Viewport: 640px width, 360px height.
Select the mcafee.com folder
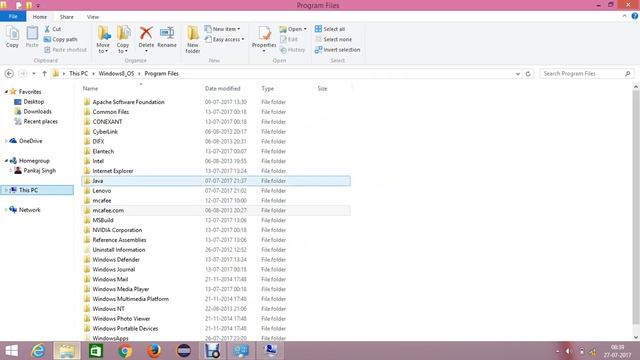216,210
